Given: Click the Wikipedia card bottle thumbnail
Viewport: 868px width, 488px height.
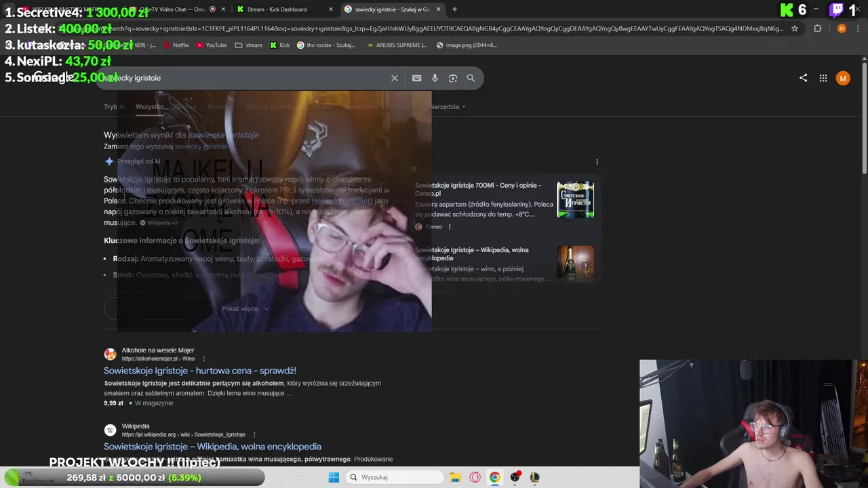Looking at the screenshot, I should pos(575,264).
